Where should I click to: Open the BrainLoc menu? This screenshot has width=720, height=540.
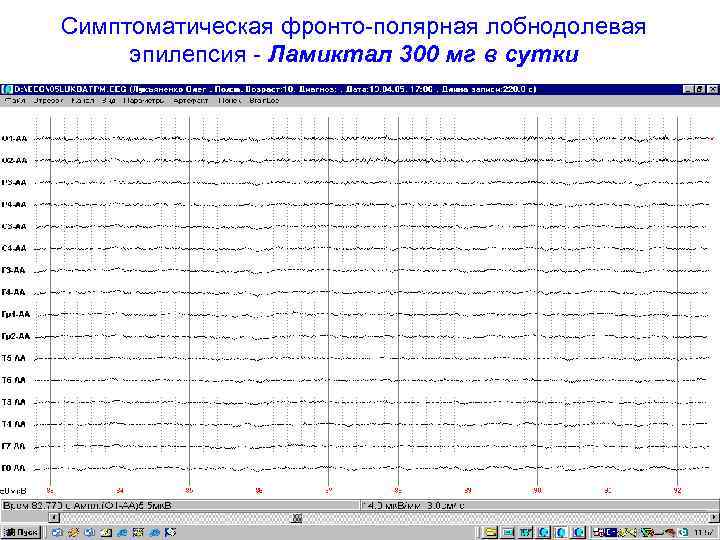[264, 100]
